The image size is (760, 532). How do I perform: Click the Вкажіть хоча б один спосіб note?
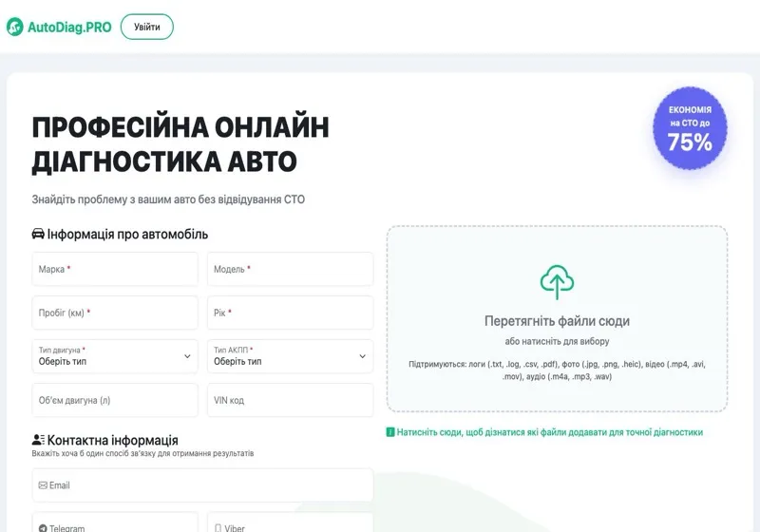pos(143,453)
